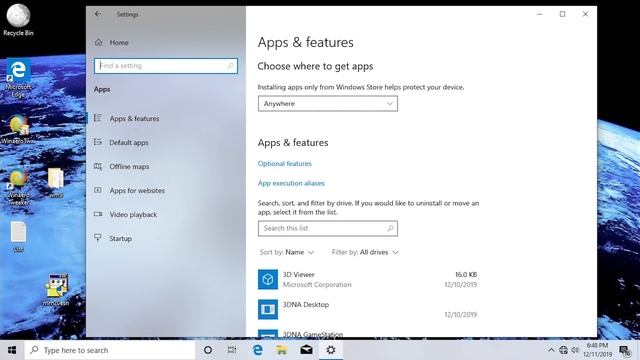Click the Type here to search box
Image resolution: width=640 pixels, height=360 pixels.
(x=110, y=350)
